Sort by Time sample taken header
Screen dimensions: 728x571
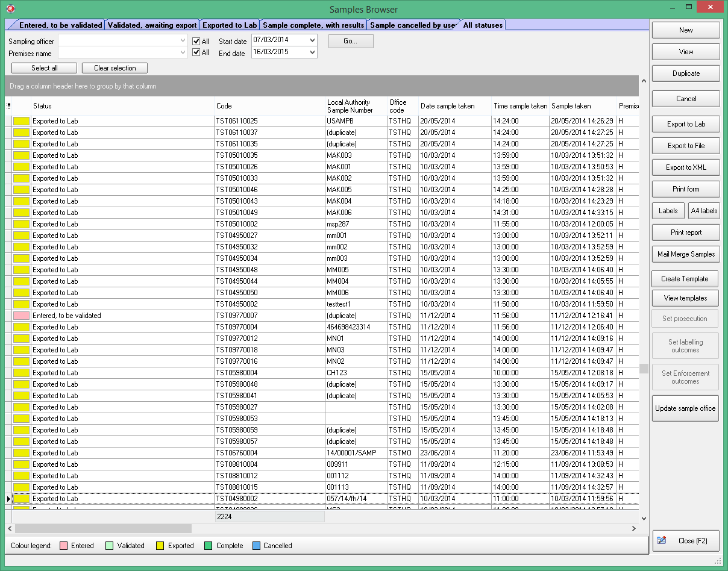pyautogui.click(x=521, y=106)
